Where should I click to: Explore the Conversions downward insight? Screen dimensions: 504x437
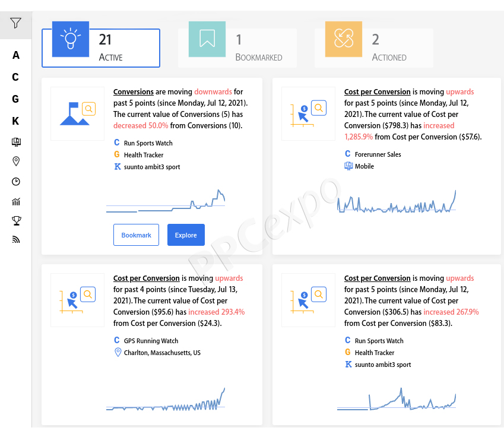pos(186,235)
